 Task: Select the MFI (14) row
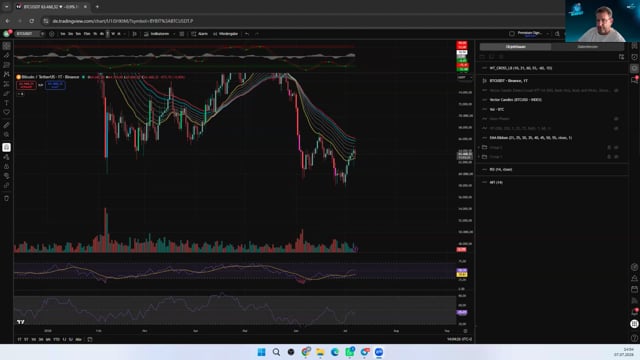click(x=553, y=182)
